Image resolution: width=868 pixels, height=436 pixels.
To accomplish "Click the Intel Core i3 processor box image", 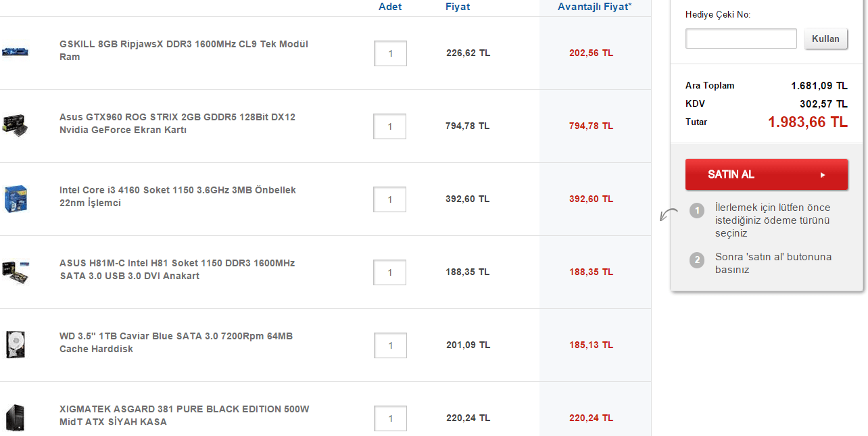I will coord(15,199).
